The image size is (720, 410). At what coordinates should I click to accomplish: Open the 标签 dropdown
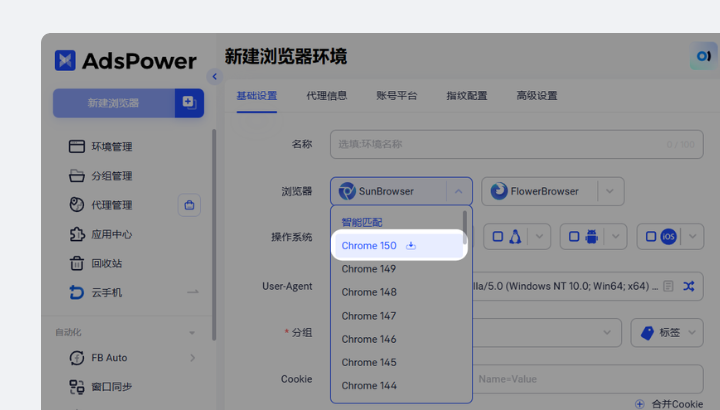click(667, 332)
